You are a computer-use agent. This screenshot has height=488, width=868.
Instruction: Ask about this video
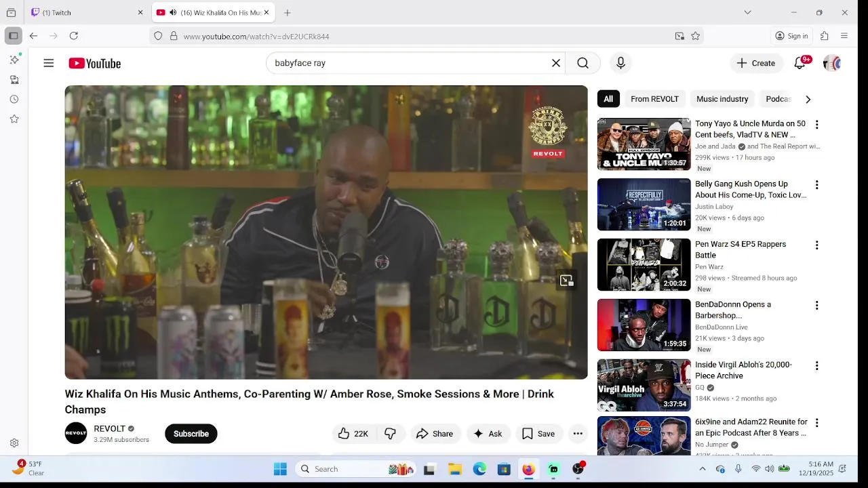click(x=488, y=434)
